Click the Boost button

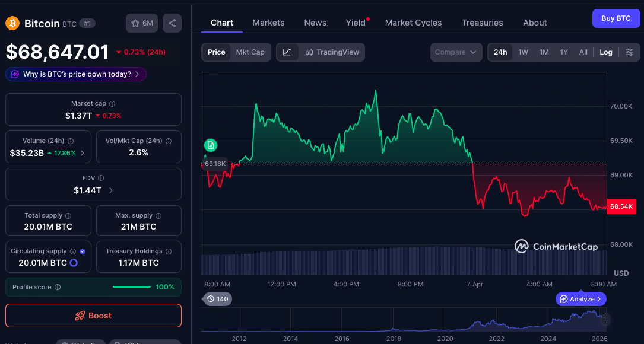93,316
